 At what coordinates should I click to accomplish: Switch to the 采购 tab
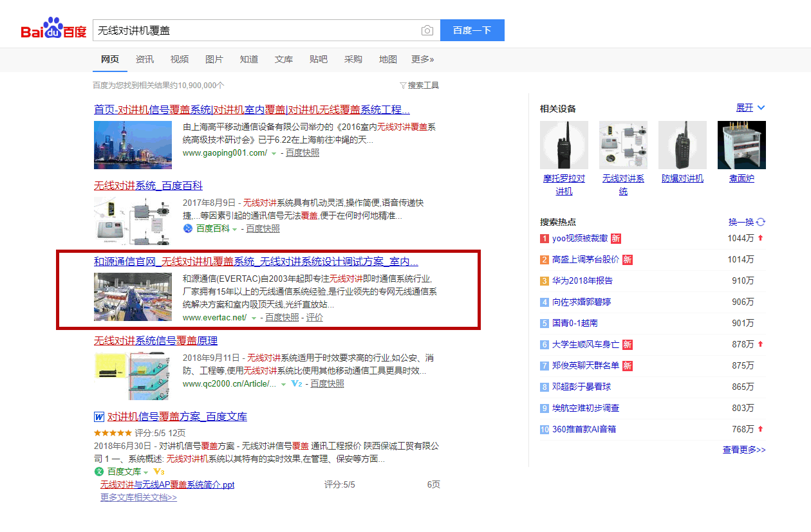pyautogui.click(x=353, y=59)
